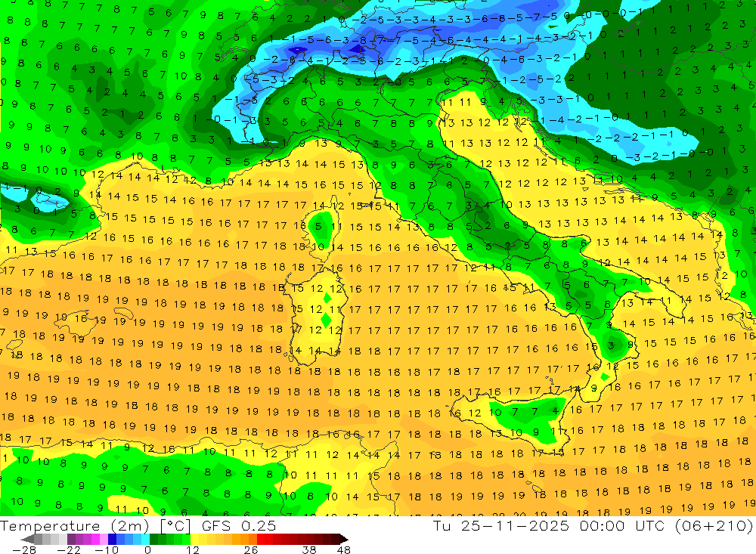Click the "Temperature (2m) [°C]" map title
The height and width of the screenshot is (554, 756).
point(95,525)
